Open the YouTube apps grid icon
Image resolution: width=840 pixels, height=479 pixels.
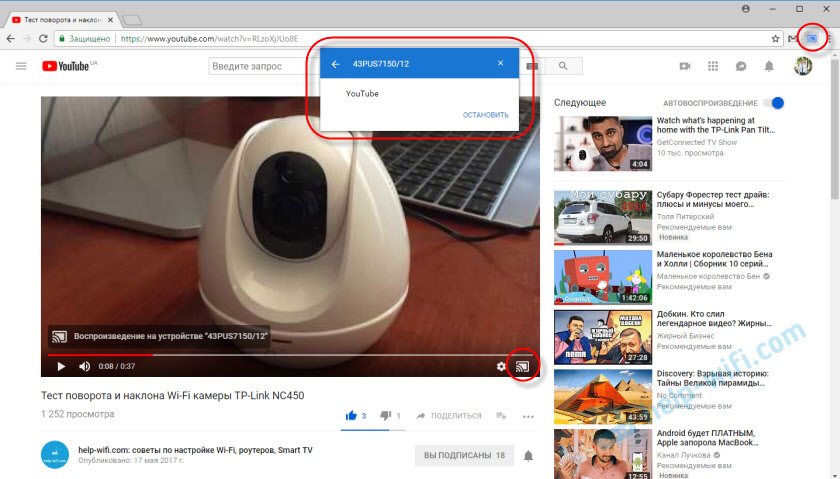pos(712,66)
